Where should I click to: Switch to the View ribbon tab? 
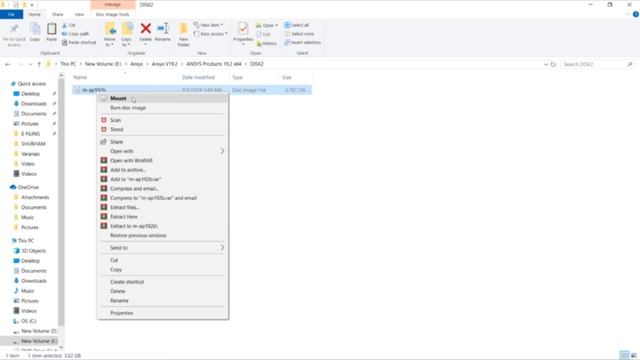pos(79,14)
